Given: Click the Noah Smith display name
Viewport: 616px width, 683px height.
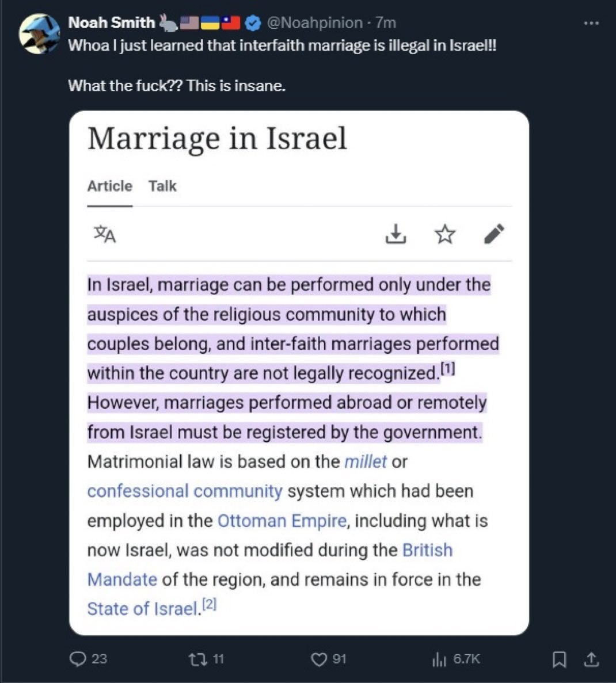Looking at the screenshot, I should pos(112,22).
